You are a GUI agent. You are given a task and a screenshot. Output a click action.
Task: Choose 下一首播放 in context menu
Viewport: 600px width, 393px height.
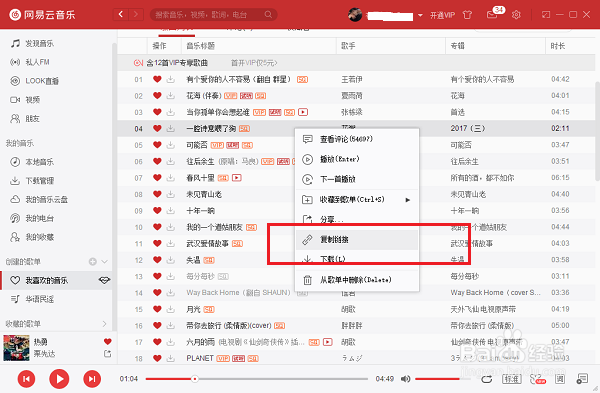(x=357, y=179)
